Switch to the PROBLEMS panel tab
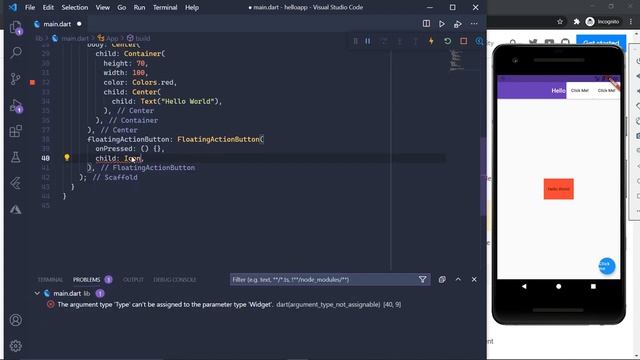The height and width of the screenshot is (360, 640). coord(87,280)
